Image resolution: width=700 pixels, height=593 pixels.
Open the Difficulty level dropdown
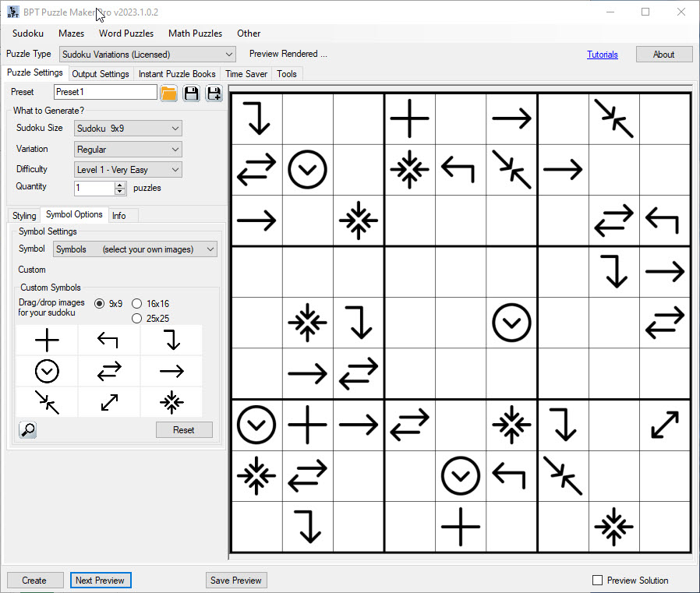(127, 169)
